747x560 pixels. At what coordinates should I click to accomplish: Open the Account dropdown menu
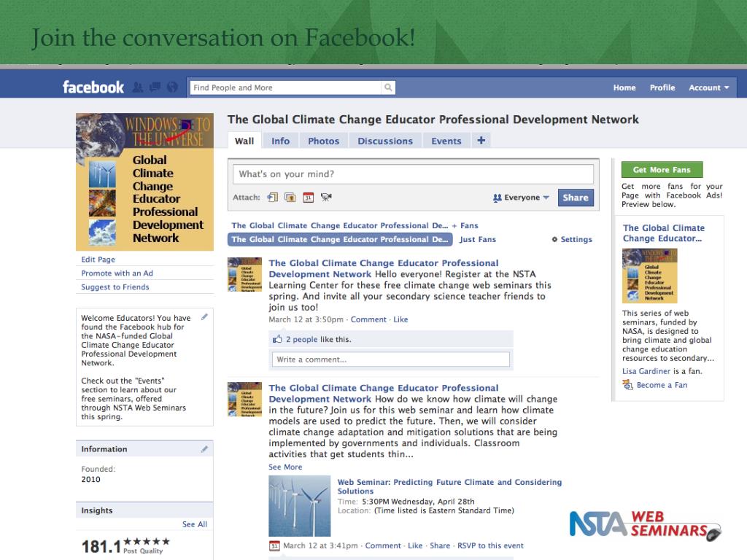click(x=709, y=87)
